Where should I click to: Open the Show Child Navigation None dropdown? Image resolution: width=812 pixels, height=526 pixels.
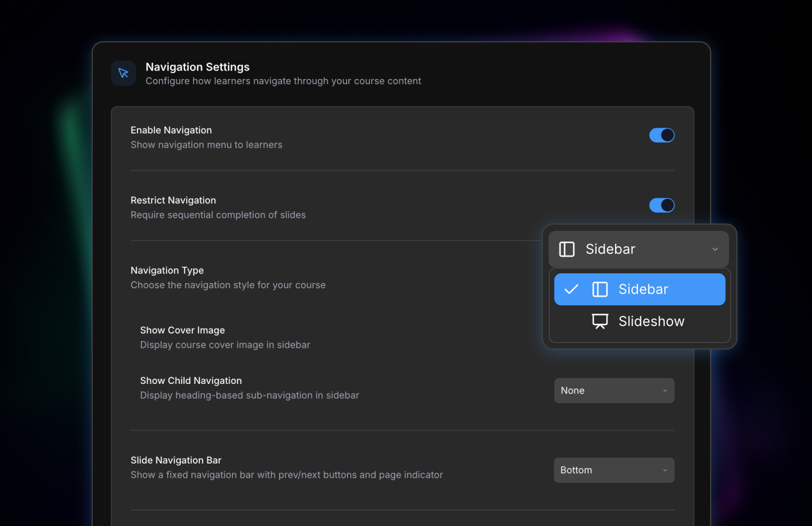[x=613, y=391]
